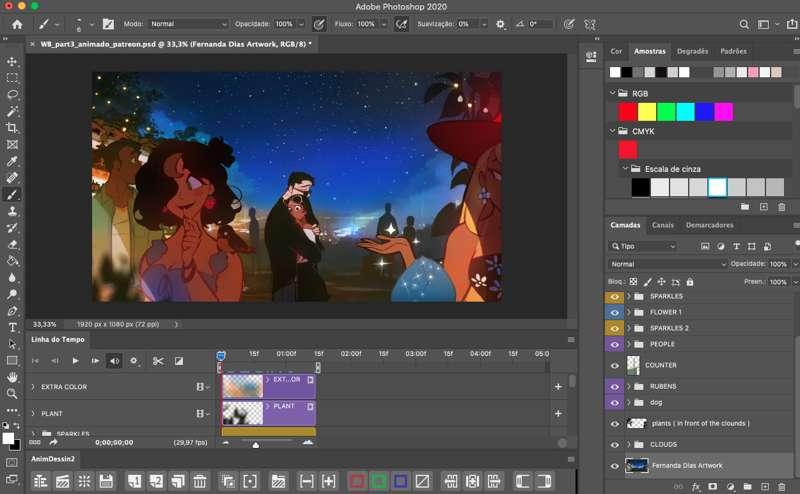This screenshot has height=494, width=800.
Task: Select the Crop tool
Action: [12, 128]
